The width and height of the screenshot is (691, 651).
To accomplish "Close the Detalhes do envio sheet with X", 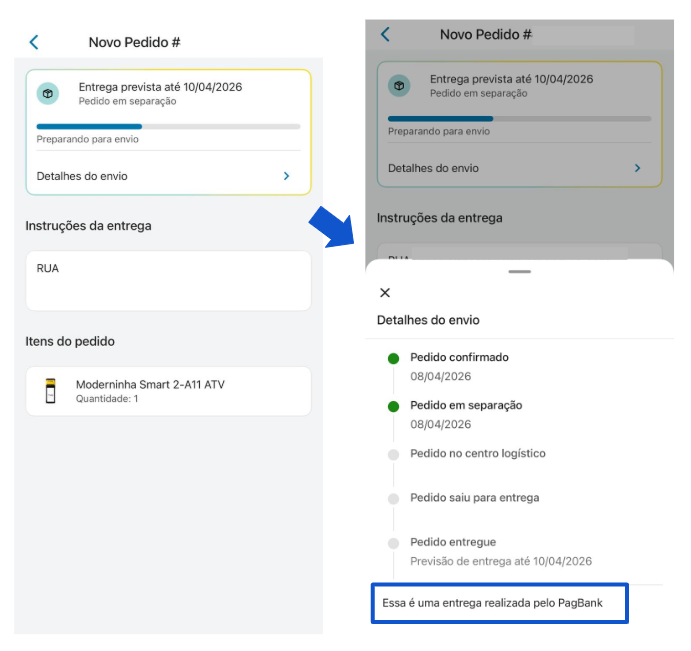I will coord(385,293).
